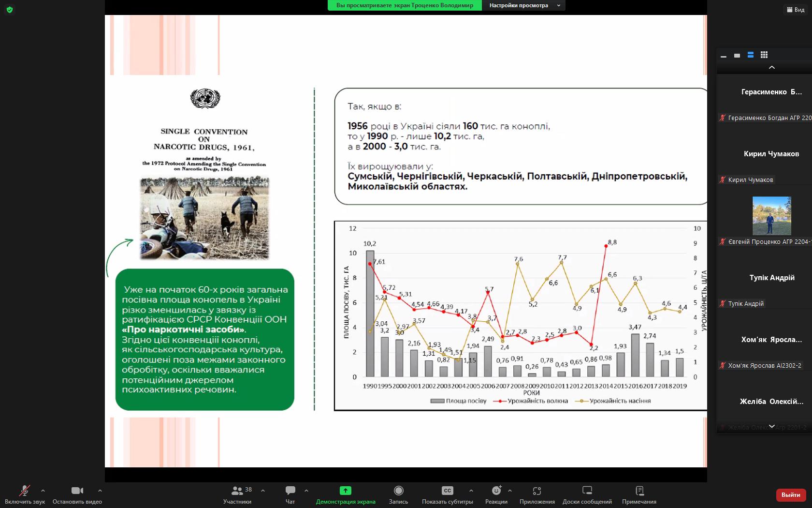
Task: Switch video panel to single-speaker view
Action: point(737,55)
